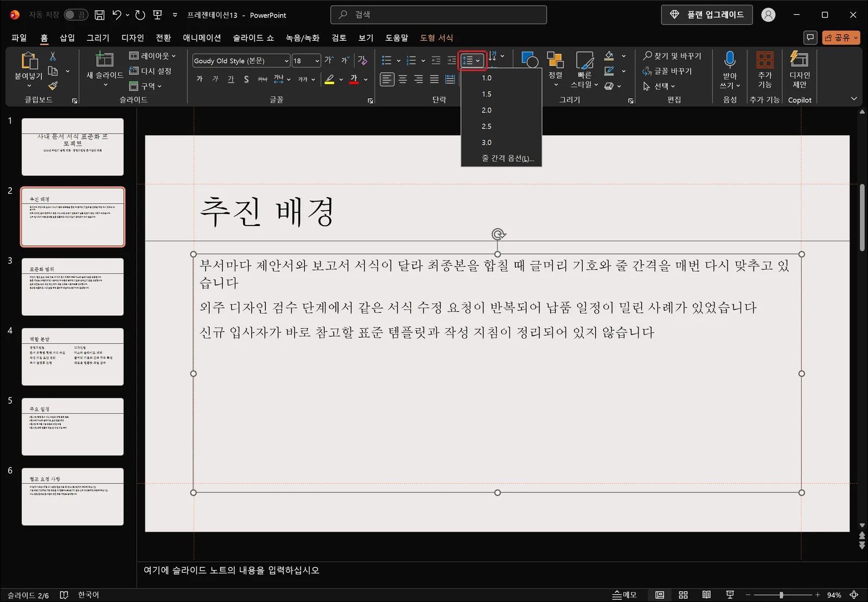This screenshot has width=868, height=602.
Task: Select slide 4 thumbnail 역할 분담
Action: [x=73, y=356]
